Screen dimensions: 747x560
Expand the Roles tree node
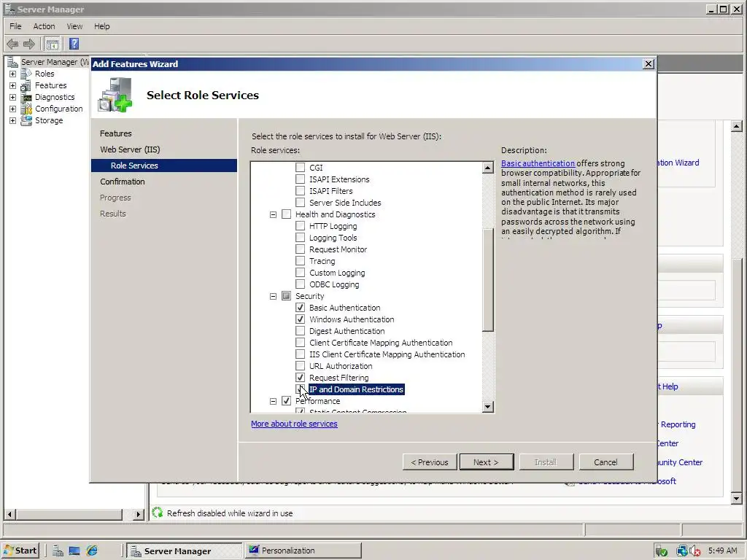pos(13,74)
